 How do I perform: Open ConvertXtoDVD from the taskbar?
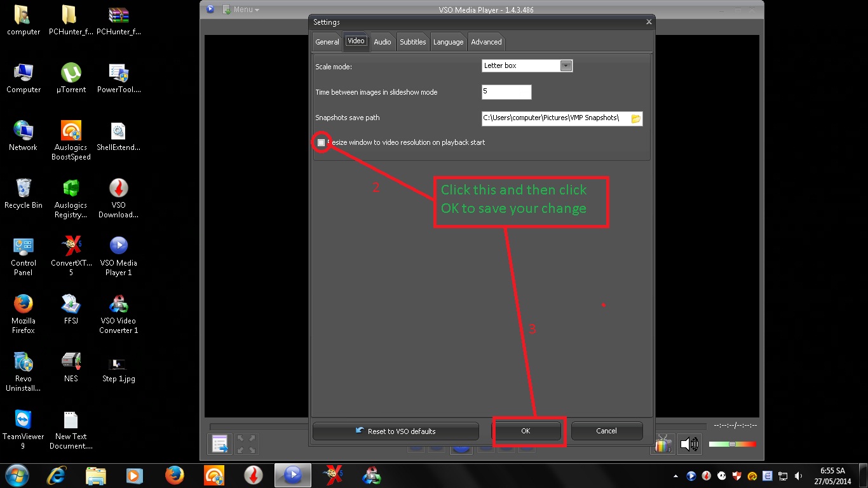[x=332, y=475]
